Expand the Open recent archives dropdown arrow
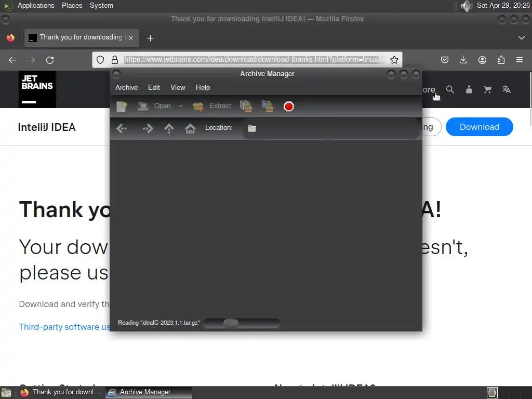The image size is (532, 399). coord(181,106)
